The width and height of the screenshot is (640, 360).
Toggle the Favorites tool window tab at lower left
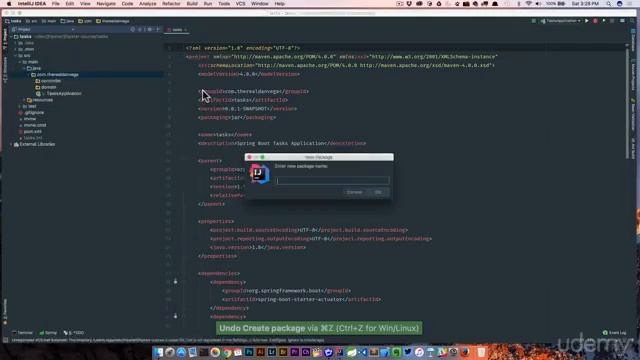point(5,312)
